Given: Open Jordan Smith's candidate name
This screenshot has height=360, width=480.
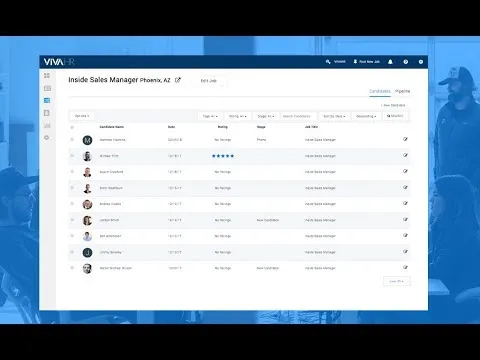Looking at the screenshot, I should pyautogui.click(x=109, y=220).
